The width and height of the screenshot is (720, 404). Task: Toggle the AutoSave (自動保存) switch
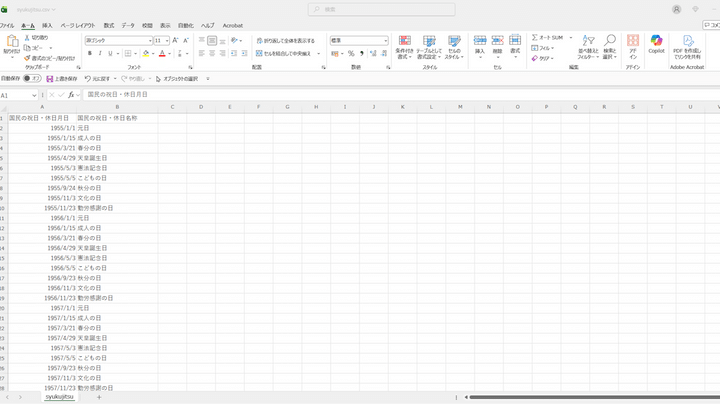coord(34,78)
